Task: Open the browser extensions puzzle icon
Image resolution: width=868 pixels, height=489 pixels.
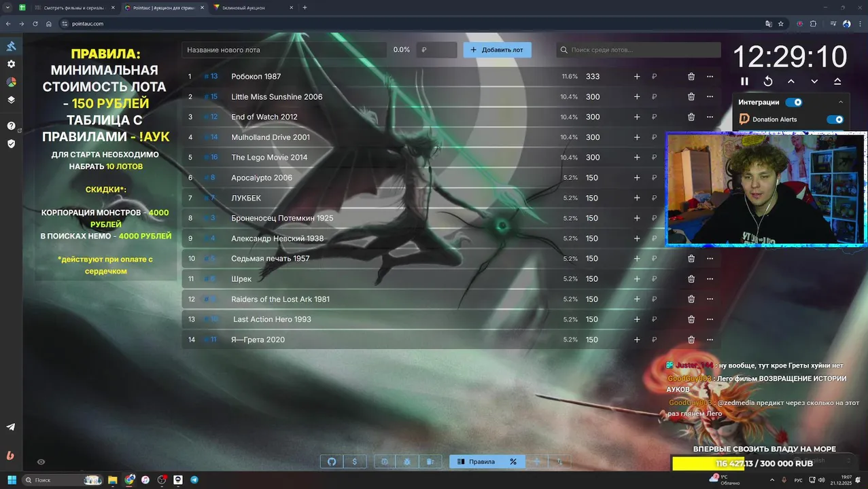Action: tap(814, 24)
